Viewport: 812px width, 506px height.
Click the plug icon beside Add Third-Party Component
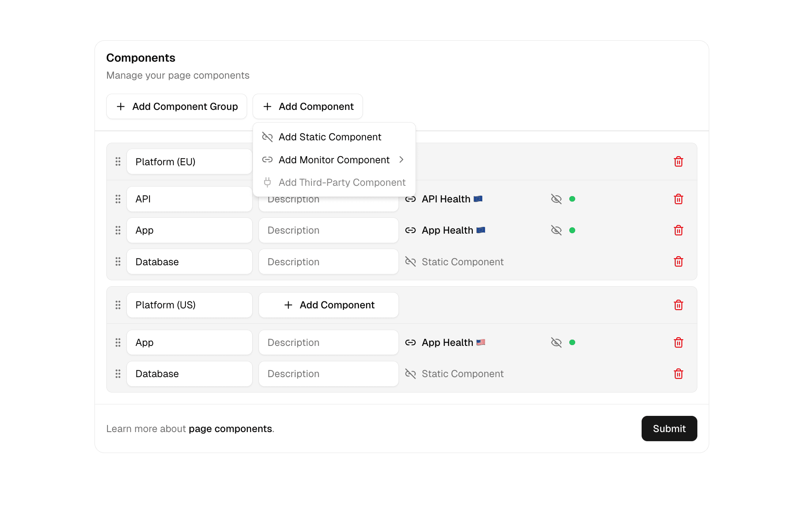click(x=268, y=182)
